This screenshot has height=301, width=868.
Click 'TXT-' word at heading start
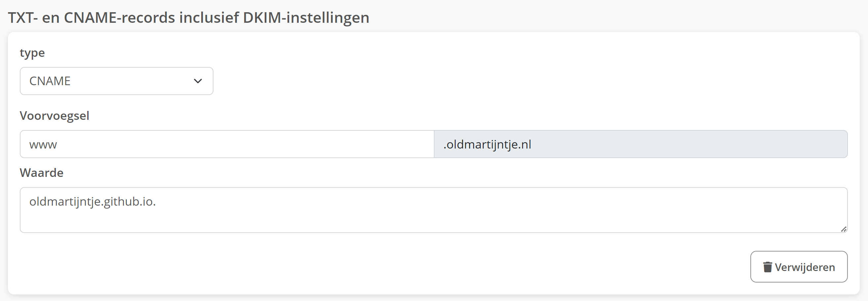coord(23,17)
